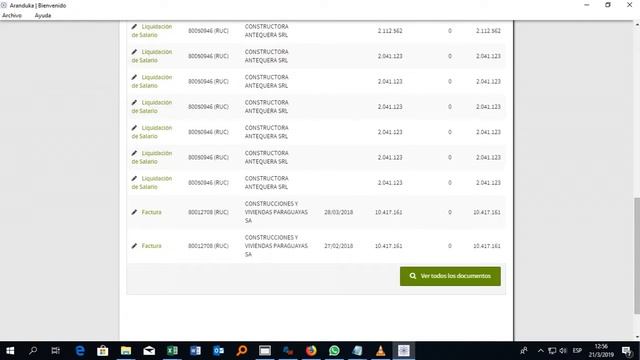Open the volume control tray icon

[563, 351]
